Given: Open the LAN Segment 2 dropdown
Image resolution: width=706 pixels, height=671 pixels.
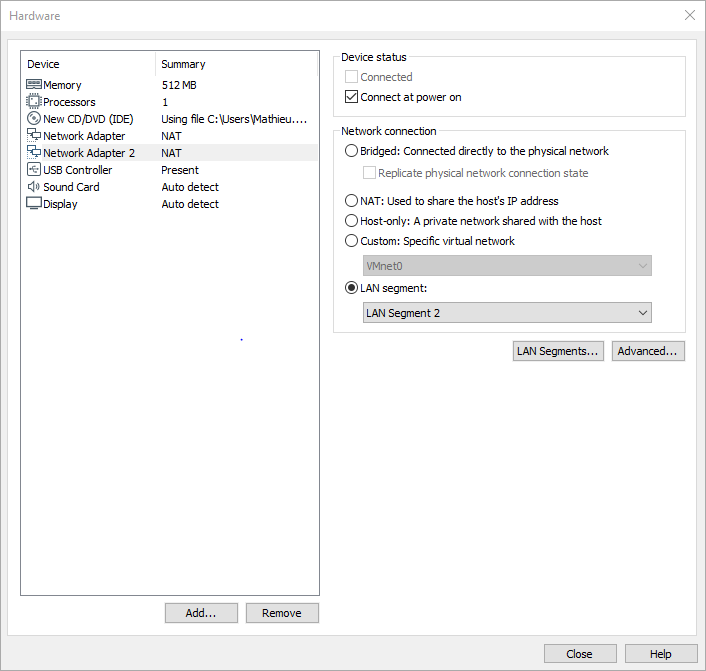Looking at the screenshot, I should point(507,313).
